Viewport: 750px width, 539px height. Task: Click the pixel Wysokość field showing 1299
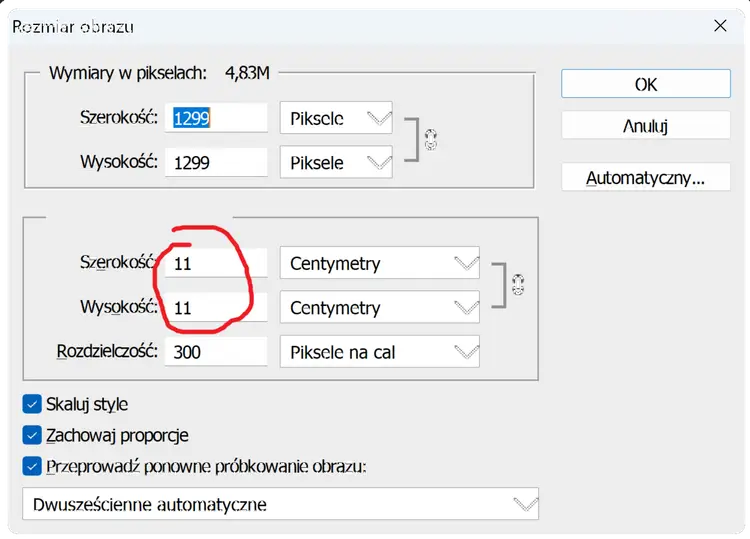[216, 162]
